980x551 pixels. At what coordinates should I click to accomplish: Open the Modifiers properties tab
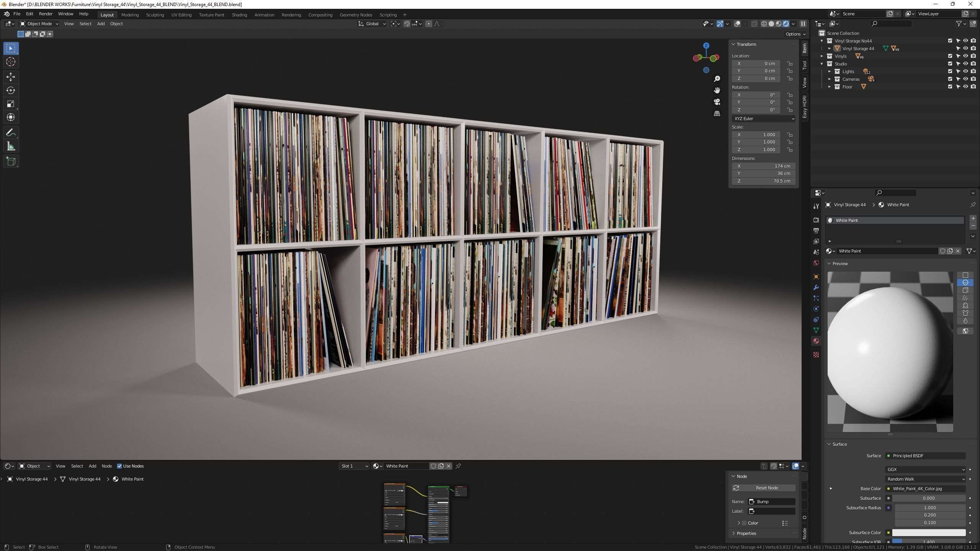[x=816, y=287]
